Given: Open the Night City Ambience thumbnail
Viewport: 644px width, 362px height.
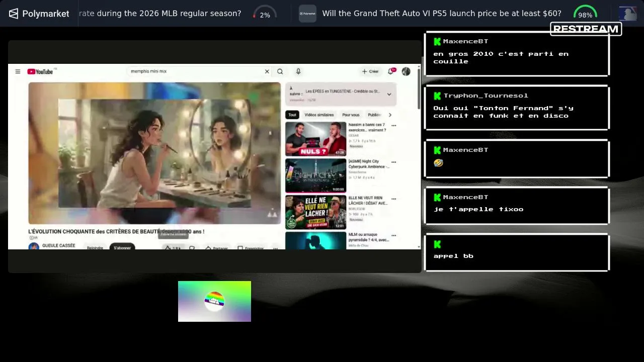Looking at the screenshot, I should (315, 175).
